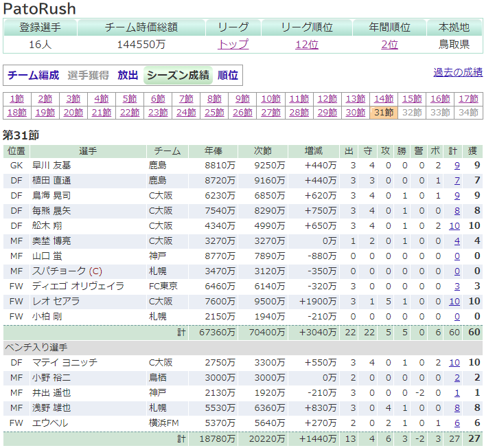The image size is (484, 448).
Task: Open points total link for 植田 直通
Action: (x=457, y=181)
